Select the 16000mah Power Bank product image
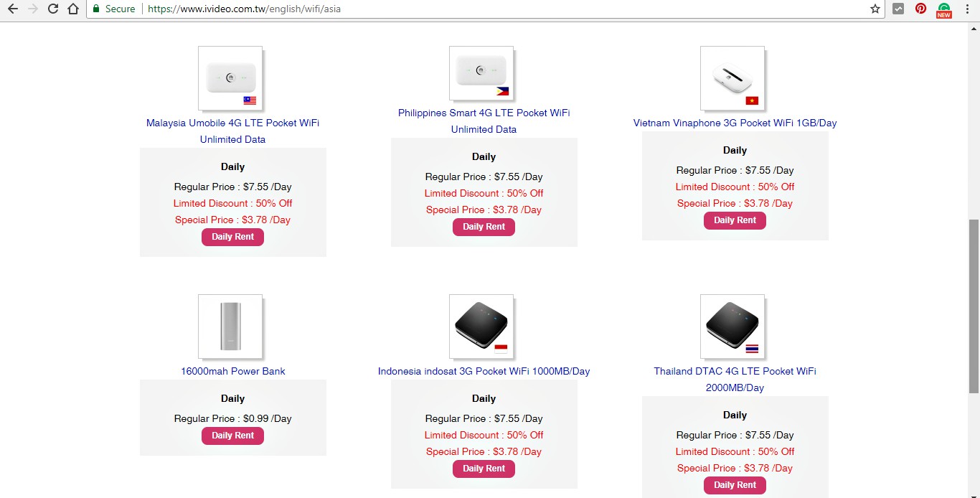Viewport: 980px width, 498px height. (230, 326)
